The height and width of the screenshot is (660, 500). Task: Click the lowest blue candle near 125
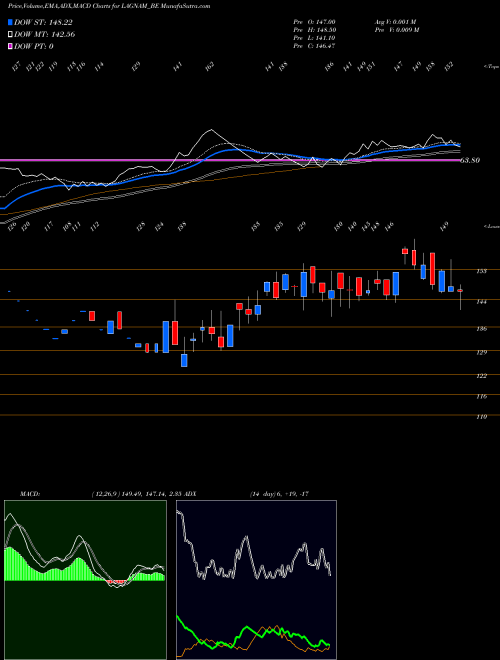coord(184,360)
